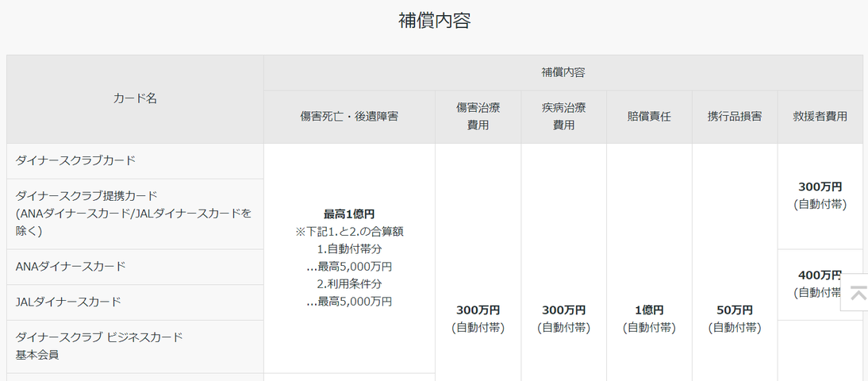
Task: Select the JALダイナースカード row
Action: [135, 302]
